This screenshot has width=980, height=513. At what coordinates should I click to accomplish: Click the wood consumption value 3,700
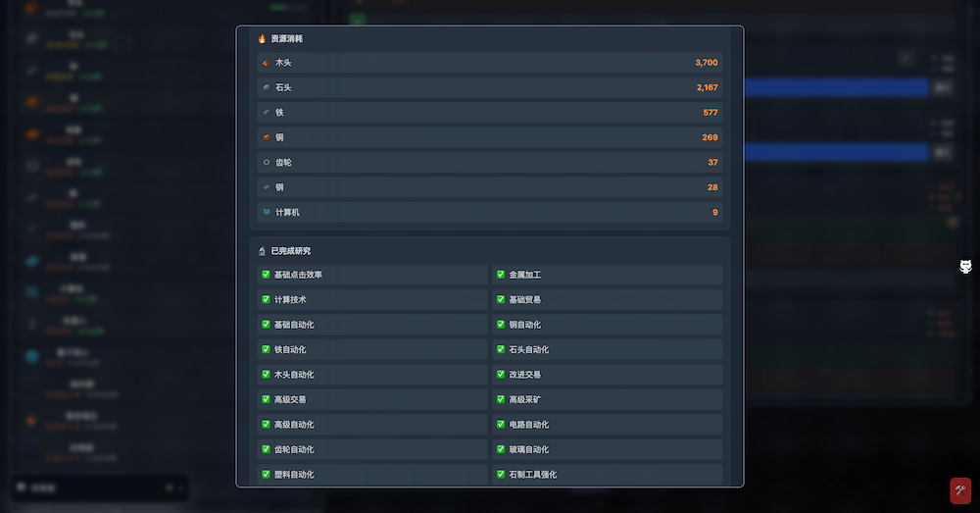point(707,63)
